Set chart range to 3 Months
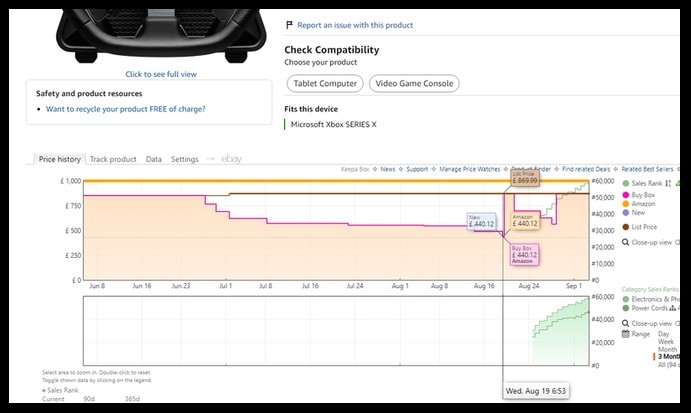Viewport: 691px width, 413px height. (669, 357)
